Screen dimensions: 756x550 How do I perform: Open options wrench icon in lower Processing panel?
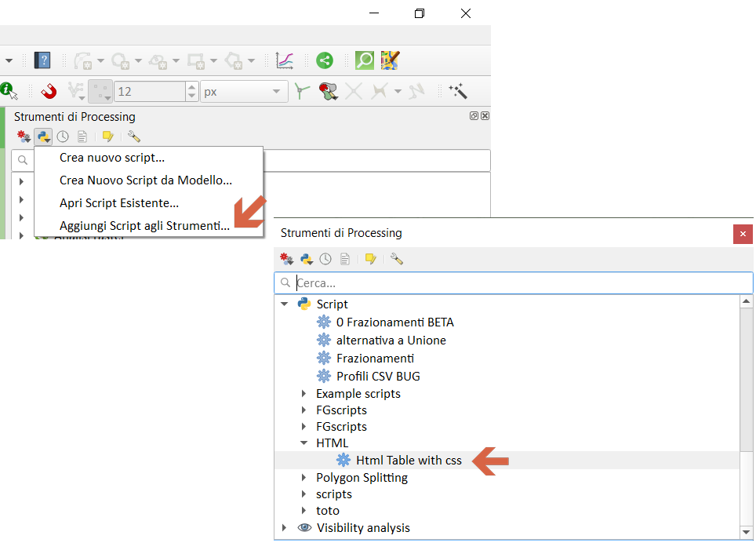(x=397, y=259)
